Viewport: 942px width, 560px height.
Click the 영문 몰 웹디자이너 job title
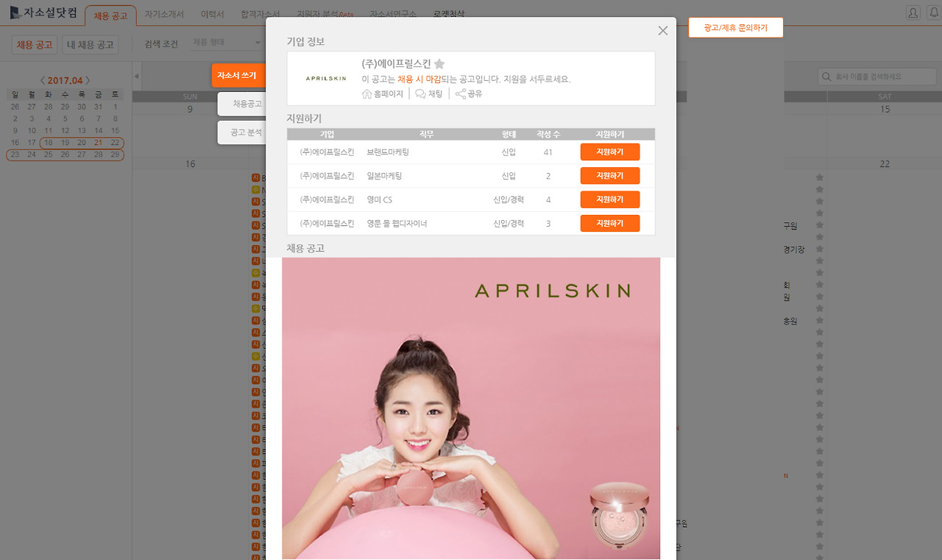pos(397,223)
